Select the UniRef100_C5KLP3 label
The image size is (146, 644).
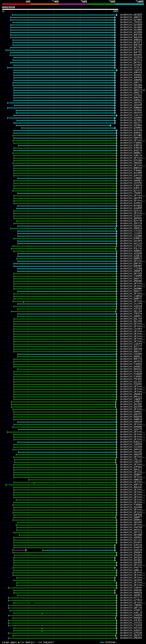(131, 462)
